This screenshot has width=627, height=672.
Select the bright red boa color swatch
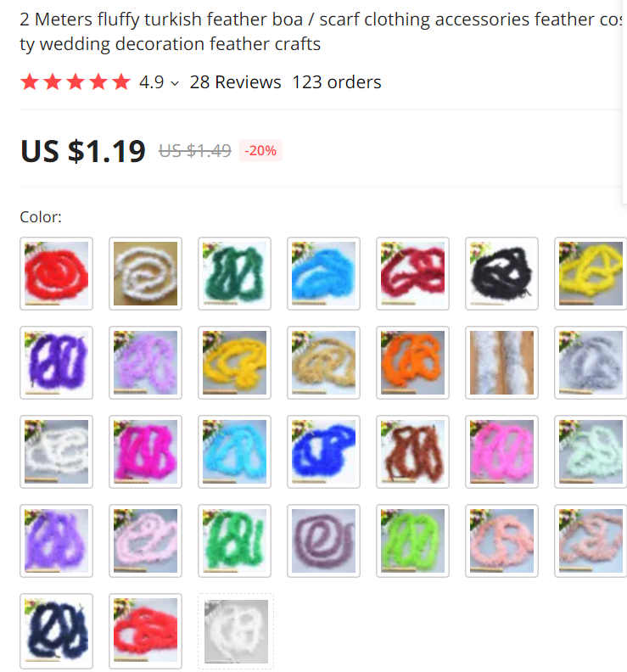(56, 273)
